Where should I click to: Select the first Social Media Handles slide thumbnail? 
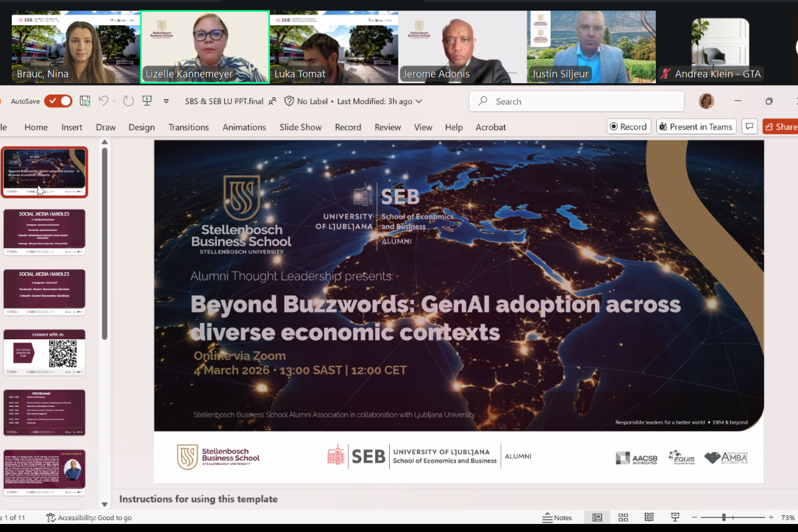[45, 232]
